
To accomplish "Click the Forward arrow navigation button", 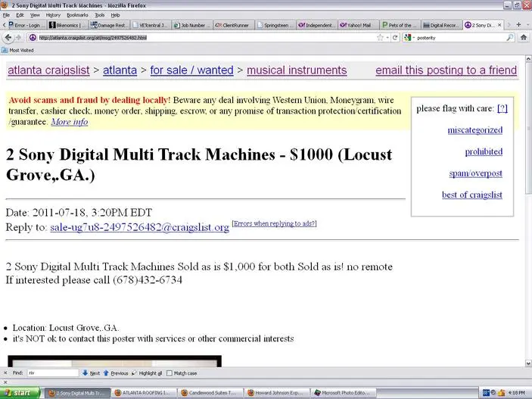I will point(18,37).
